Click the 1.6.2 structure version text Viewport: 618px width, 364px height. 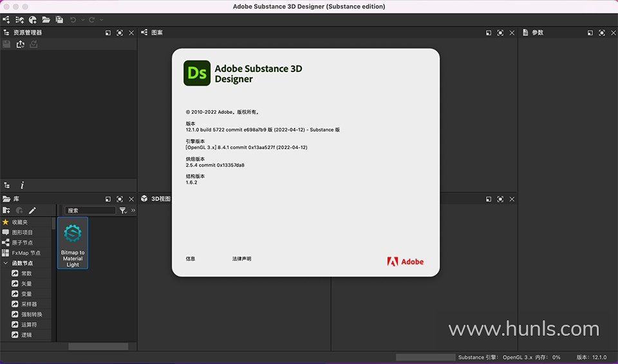coord(192,183)
